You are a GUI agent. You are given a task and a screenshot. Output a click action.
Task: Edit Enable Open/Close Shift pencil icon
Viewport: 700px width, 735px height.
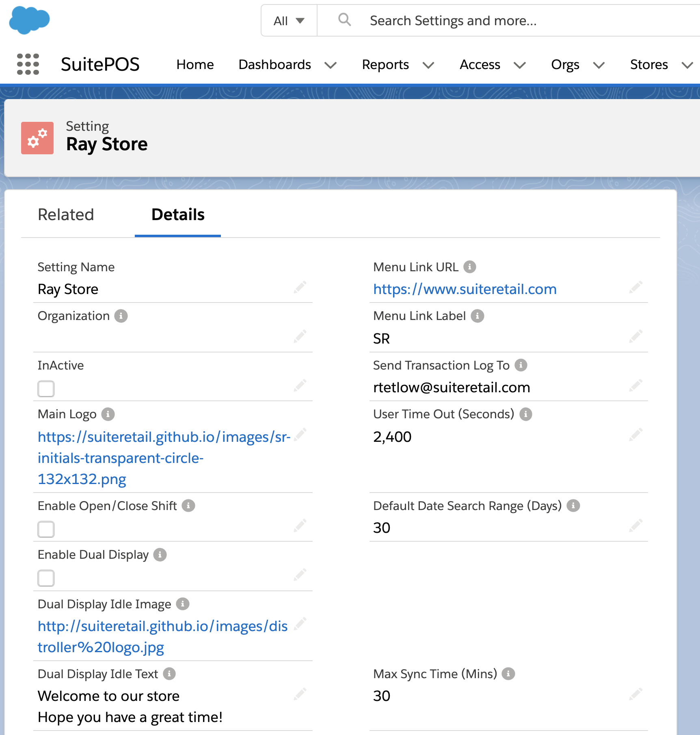(300, 525)
